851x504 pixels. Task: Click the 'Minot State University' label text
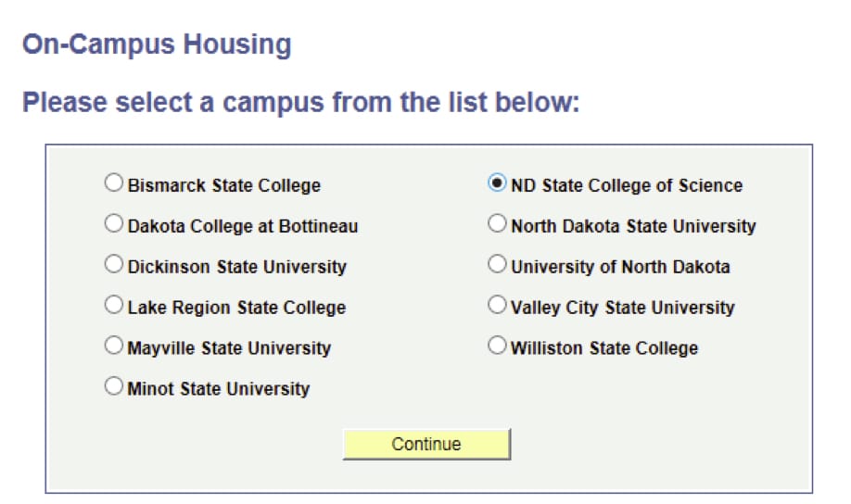(218, 389)
